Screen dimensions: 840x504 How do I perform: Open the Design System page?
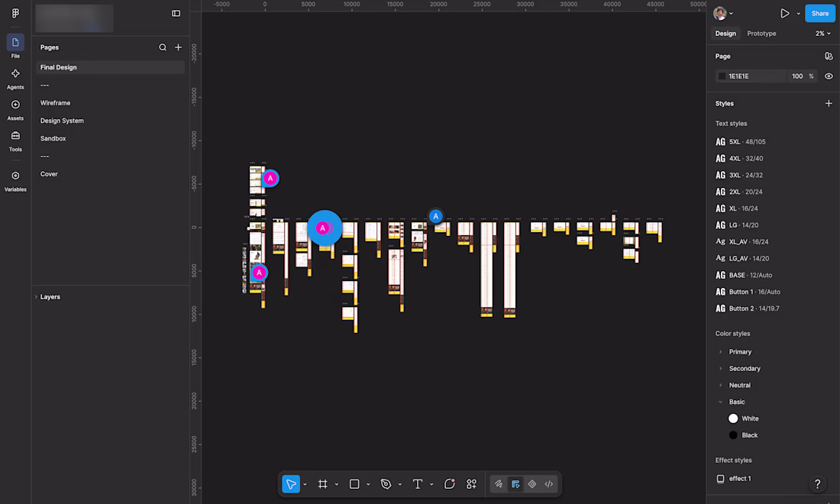[62, 121]
